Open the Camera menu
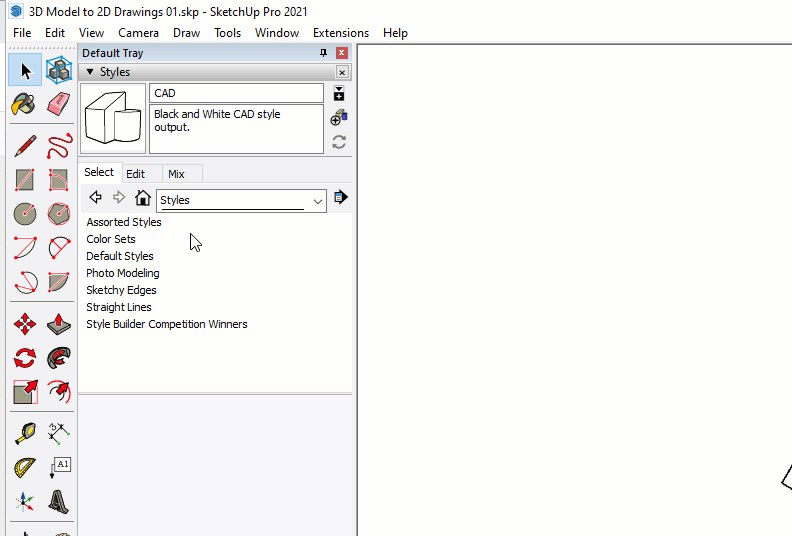Screen dimensions: 792x536 138,33
